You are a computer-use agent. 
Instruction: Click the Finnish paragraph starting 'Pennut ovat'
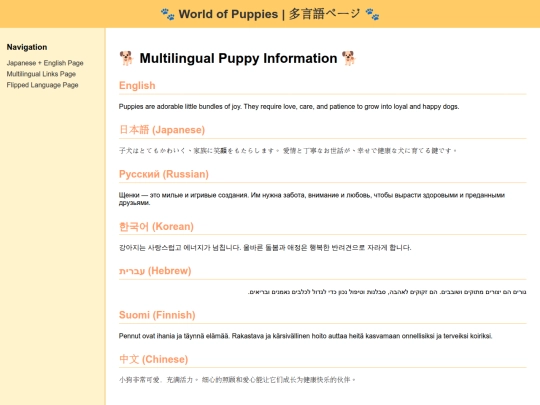tap(305, 336)
